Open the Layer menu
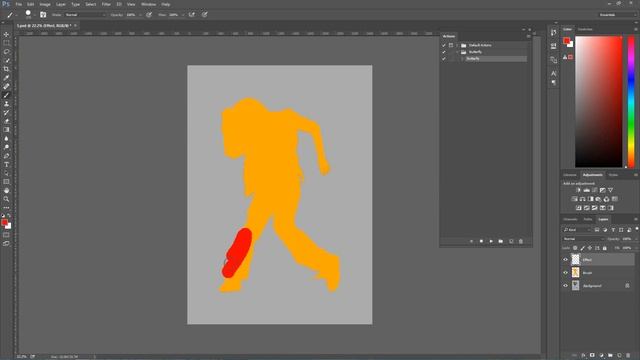Viewport: 640px width, 360px height. point(61,4)
